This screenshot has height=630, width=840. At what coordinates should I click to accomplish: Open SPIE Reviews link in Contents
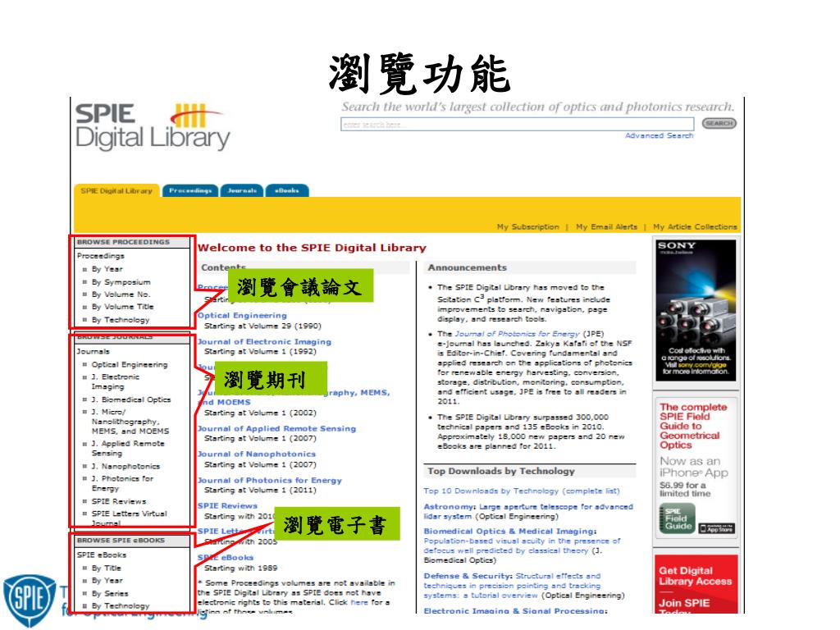[x=227, y=505]
